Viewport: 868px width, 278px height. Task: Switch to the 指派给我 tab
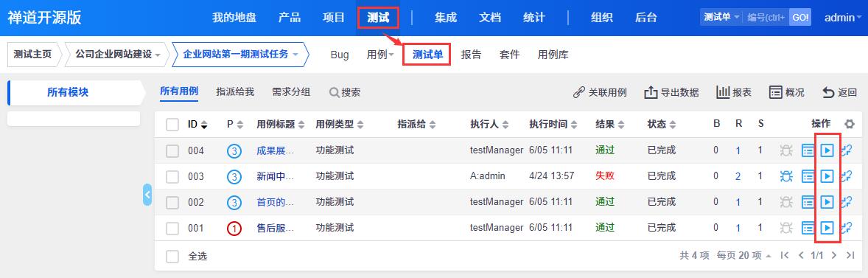coord(235,92)
